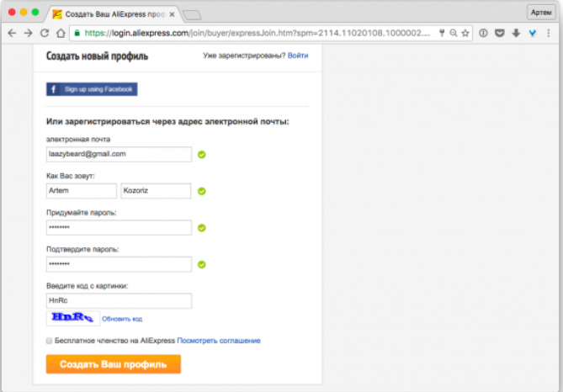Open the Pocket extension icon
Screen dimensions: 563x392
click(x=499, y=33)
